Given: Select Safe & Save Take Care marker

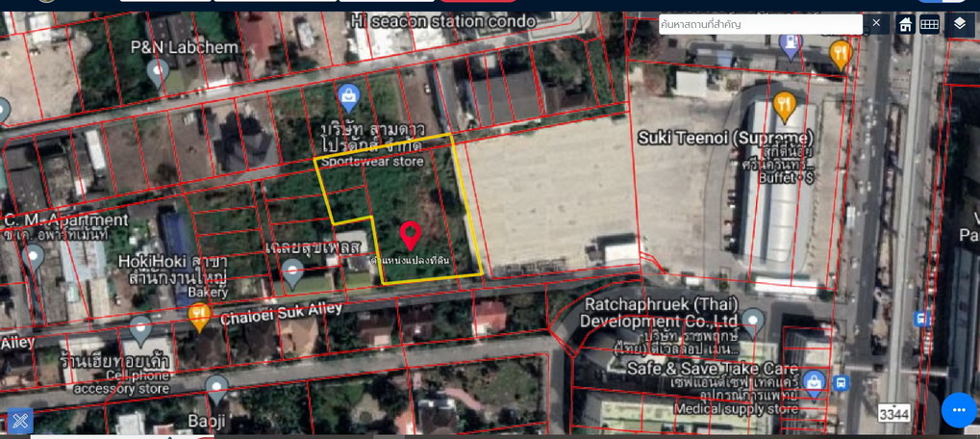Looking at the screenshot, I should click(814, 382).
